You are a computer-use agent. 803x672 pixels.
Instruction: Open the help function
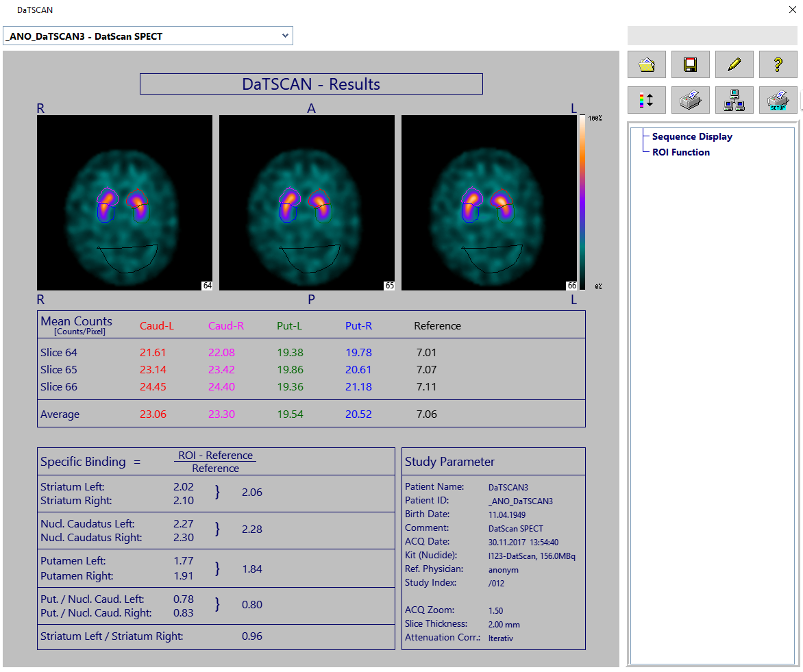778,64
